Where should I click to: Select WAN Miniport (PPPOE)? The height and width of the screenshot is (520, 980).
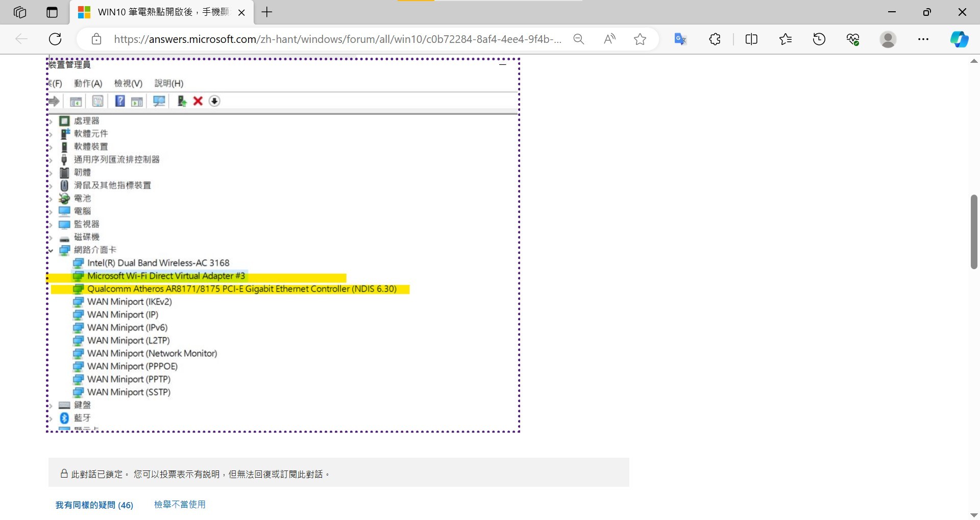coord(133,366)
